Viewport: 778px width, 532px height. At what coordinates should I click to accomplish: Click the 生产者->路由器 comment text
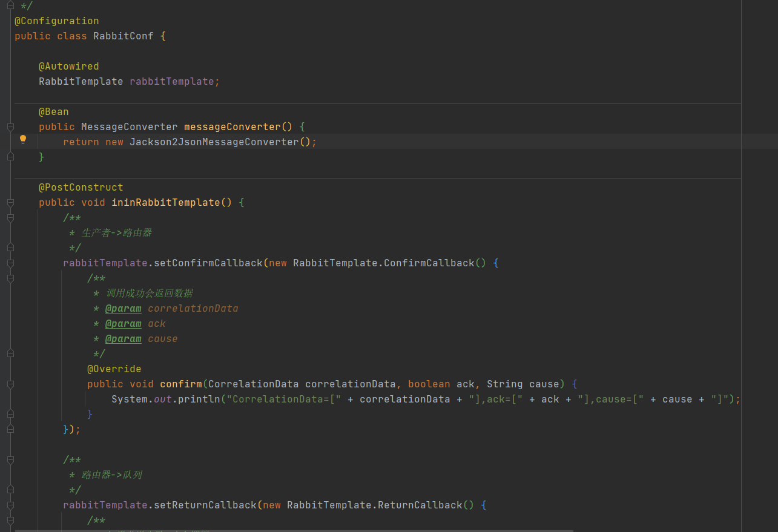(x=117, y=233)
